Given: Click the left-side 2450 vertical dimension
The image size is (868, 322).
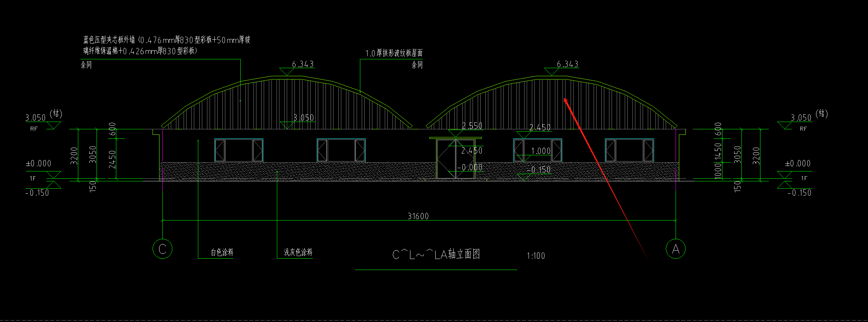Looking at the screenshot, I should pos(112,159).
